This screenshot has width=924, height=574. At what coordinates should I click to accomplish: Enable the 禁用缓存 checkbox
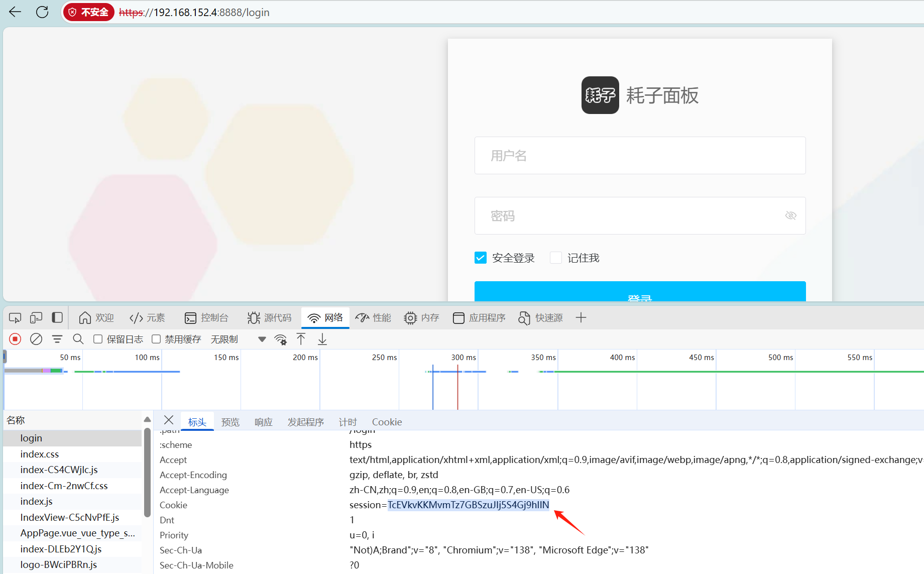157,339
